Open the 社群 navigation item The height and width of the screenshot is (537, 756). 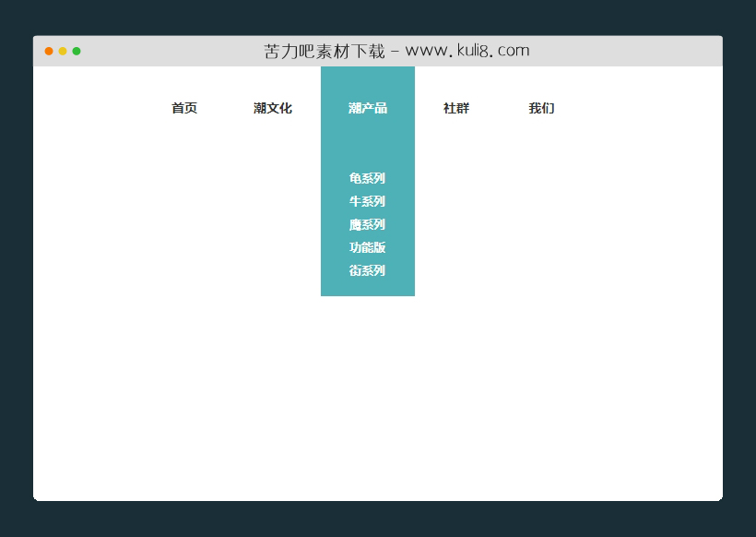456,108
